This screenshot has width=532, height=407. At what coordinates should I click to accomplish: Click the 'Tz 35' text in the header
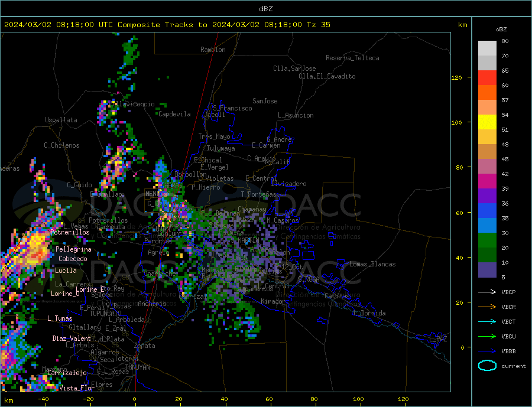point(318,25)
